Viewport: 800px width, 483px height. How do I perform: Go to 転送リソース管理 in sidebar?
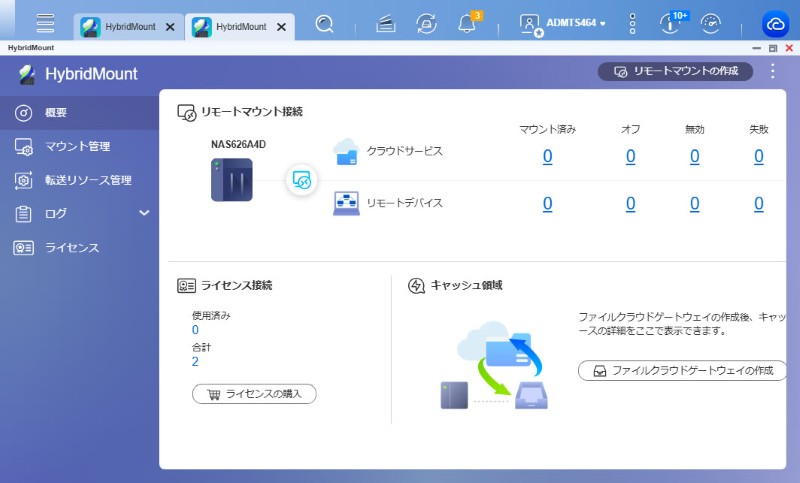coord(88,180)
